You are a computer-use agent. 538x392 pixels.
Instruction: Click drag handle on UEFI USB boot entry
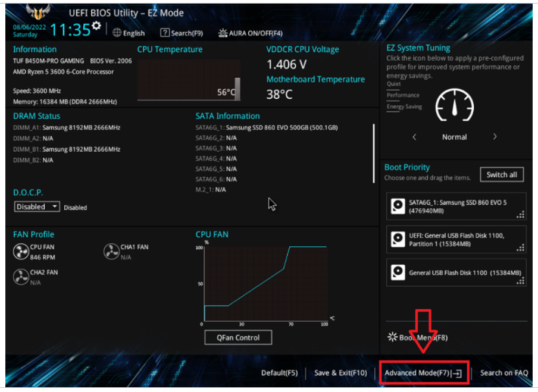[521, 248]
